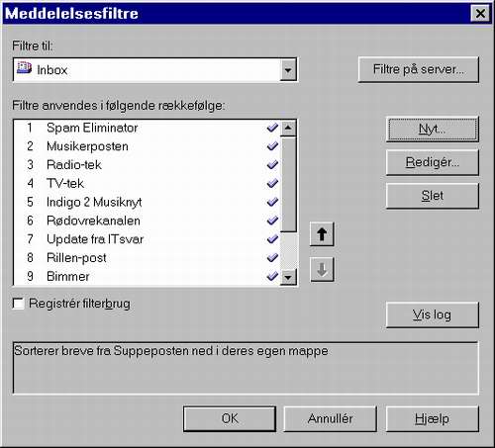
Task: Click the Inbox folder icon in dropdown
Action: (x=24, y=68)
